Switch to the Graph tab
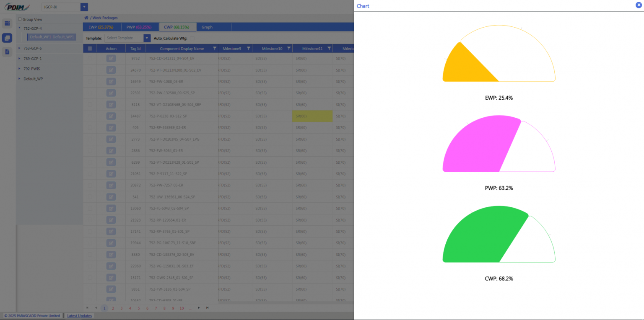Image resolution: width=644 pixels, height=320 pixels. click(x=207, y=27)
